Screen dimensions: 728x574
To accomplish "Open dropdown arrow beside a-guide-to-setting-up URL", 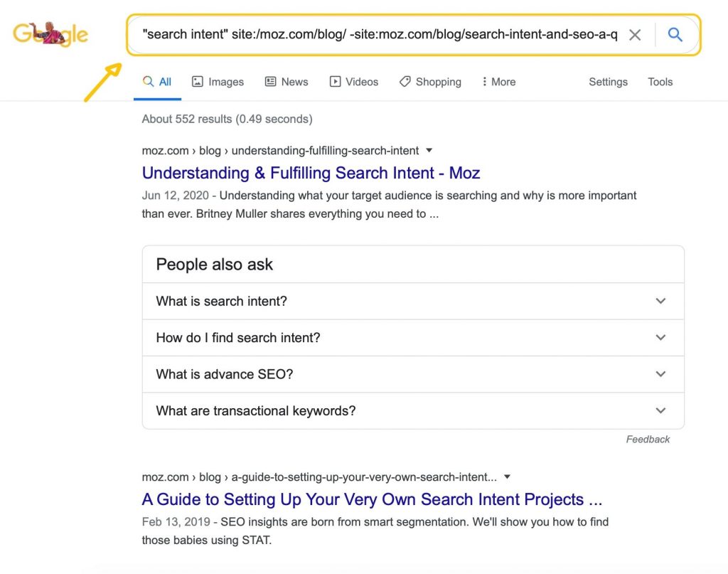I will point(507,477).
